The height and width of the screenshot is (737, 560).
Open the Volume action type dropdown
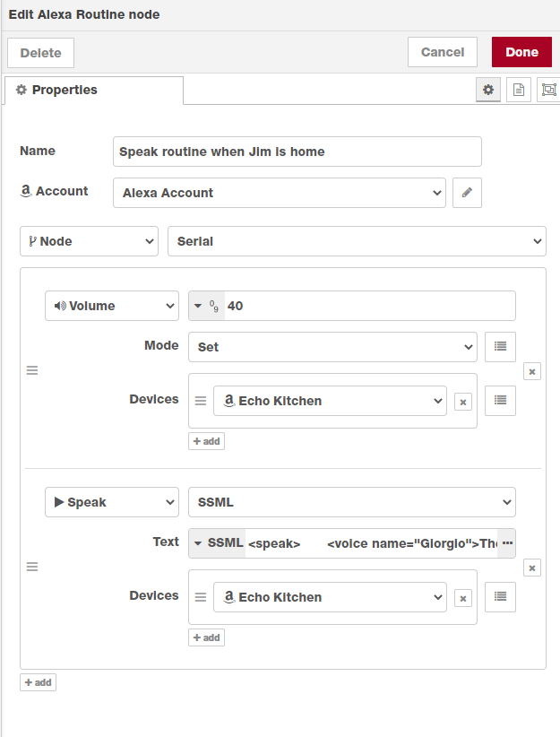point(111,305)
